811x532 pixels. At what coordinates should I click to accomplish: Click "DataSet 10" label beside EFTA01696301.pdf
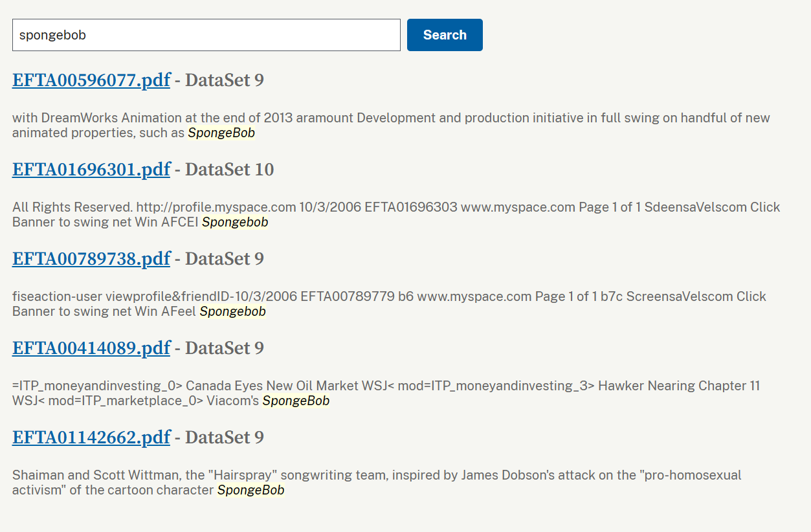click(x=229, y=170)
